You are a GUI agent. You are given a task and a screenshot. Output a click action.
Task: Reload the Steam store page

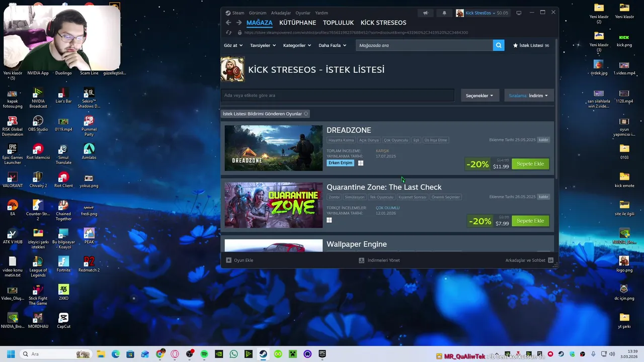[x=228, y=33]
